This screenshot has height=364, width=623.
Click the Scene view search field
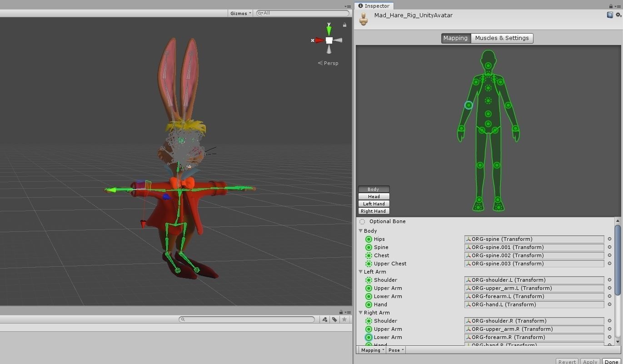(x=303, y=13)
